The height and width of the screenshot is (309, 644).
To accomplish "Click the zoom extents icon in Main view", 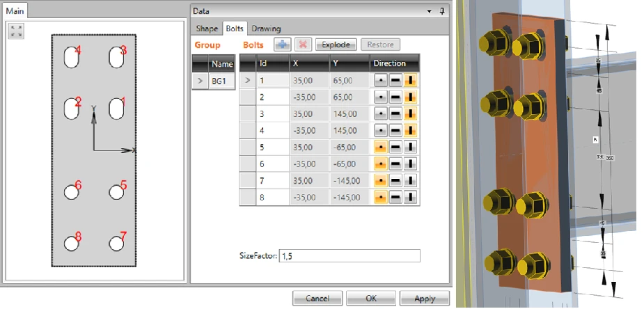I will pos(17,31).
